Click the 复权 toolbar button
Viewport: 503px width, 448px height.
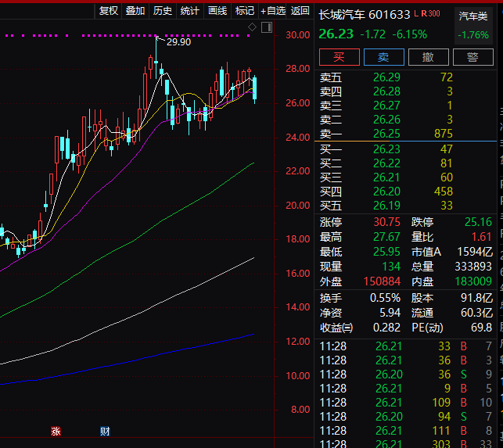109,11
